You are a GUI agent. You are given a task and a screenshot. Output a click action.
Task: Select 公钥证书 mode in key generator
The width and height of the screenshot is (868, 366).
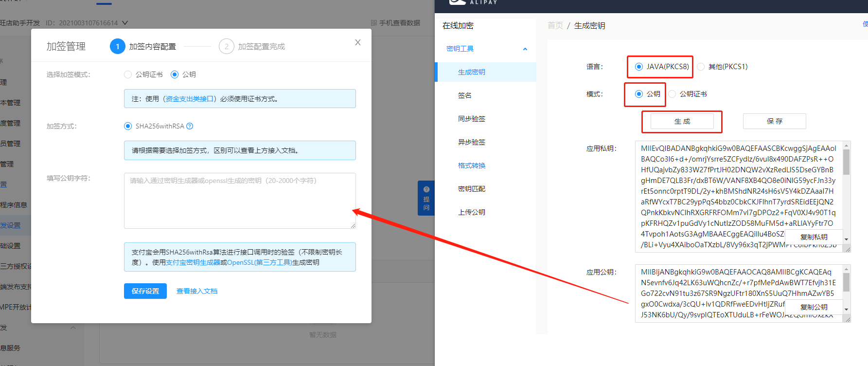tap(672, 94)
